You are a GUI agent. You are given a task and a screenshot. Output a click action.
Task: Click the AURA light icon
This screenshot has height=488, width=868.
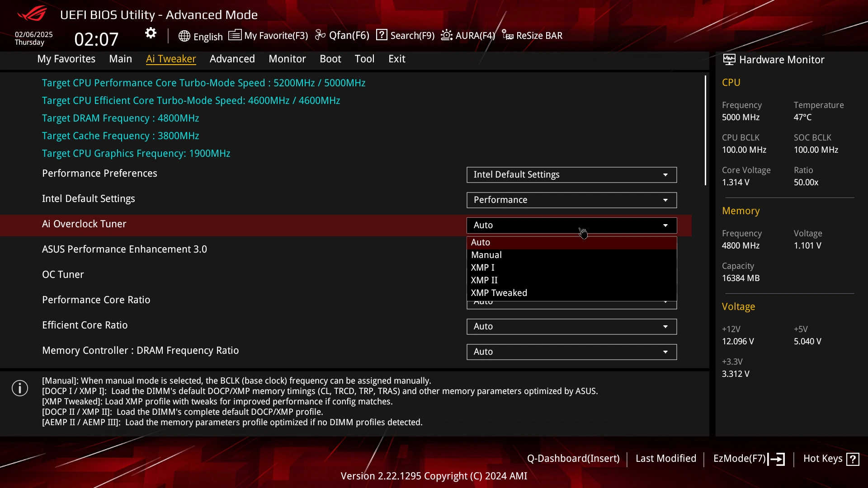(x=446, y=35)
